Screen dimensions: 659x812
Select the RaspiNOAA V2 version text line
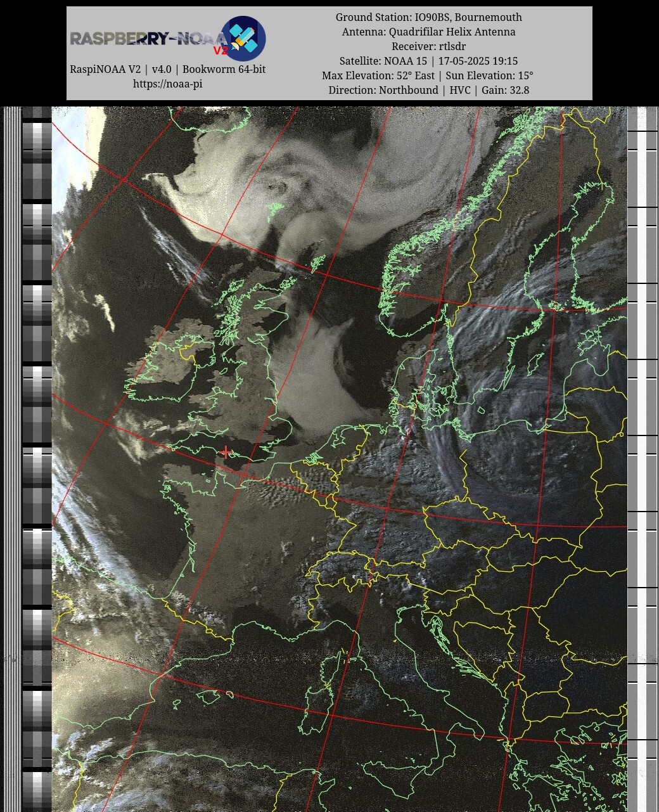[x=168, y=69]
